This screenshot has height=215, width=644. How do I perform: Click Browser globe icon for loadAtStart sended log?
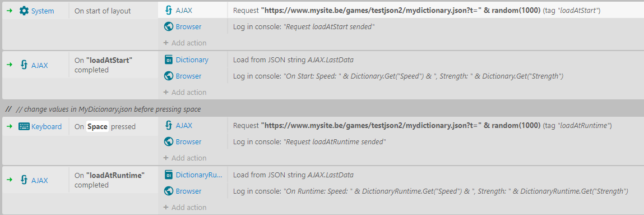click(x=168, y=27)
